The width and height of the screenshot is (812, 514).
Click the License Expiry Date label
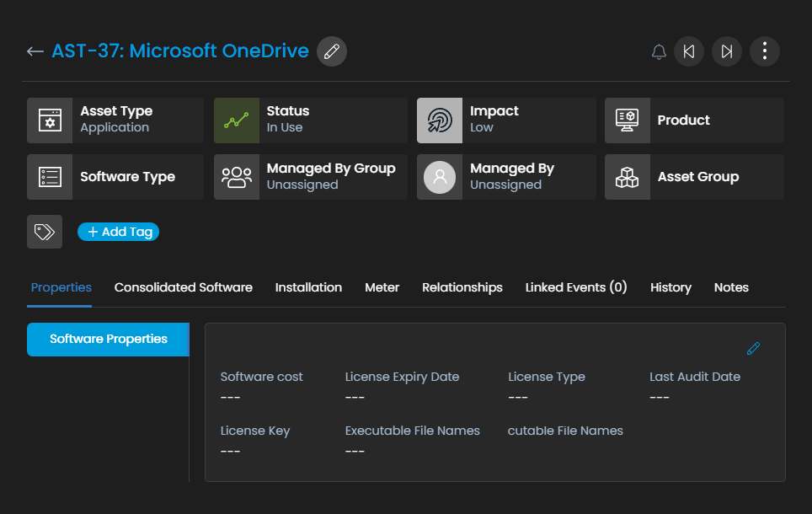402,377
